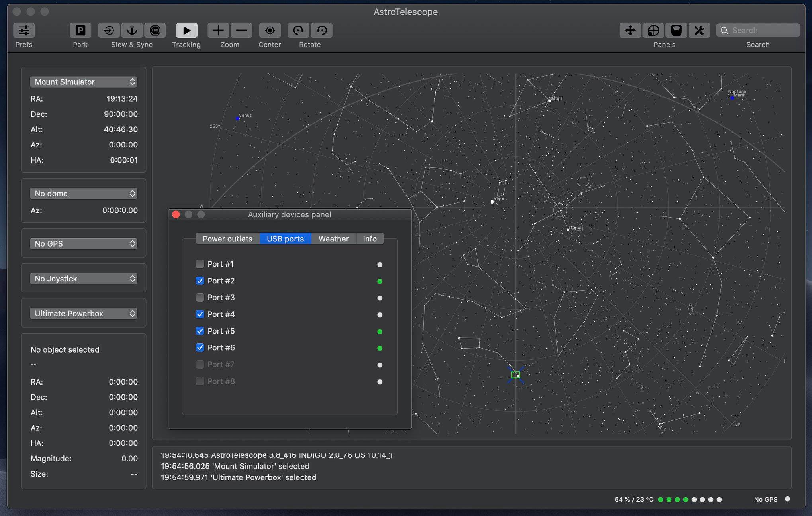Uncheck Port #6
This screenshot has width=812, height=516.
[200, 347]
